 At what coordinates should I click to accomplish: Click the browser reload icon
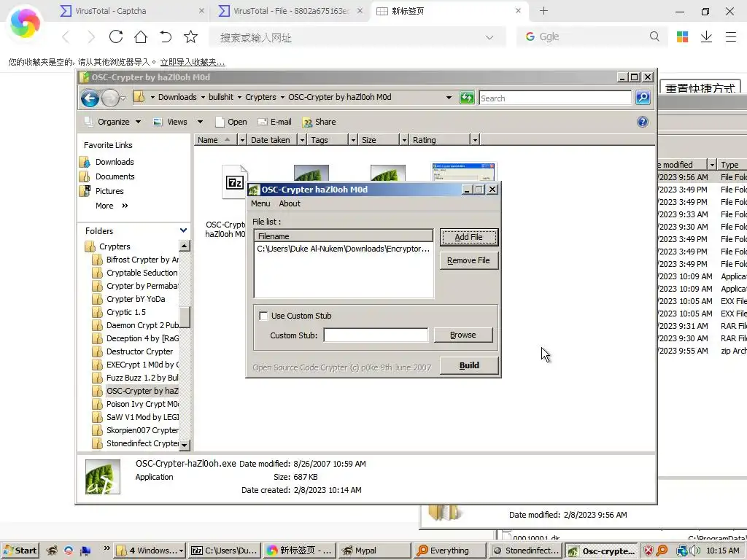[116, 36]
